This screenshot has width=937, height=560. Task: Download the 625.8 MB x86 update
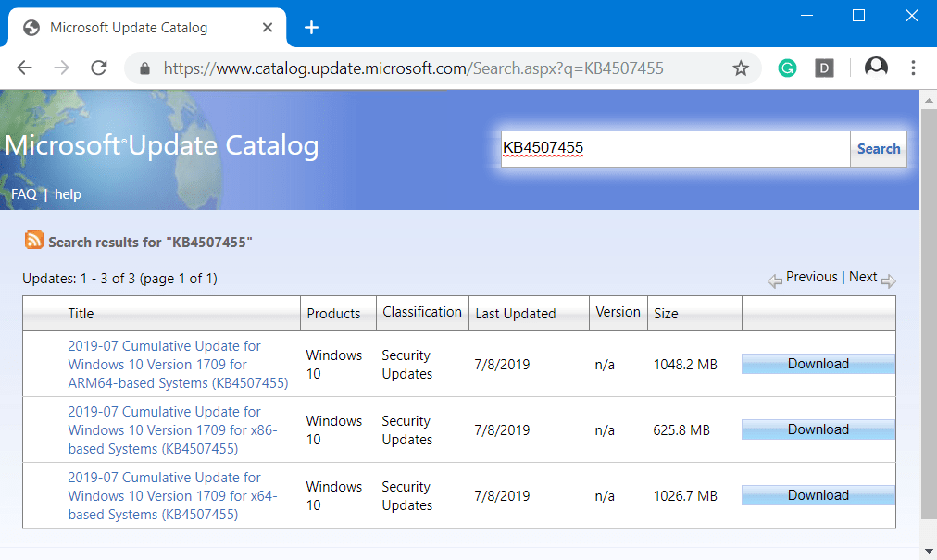coord(818,429)
